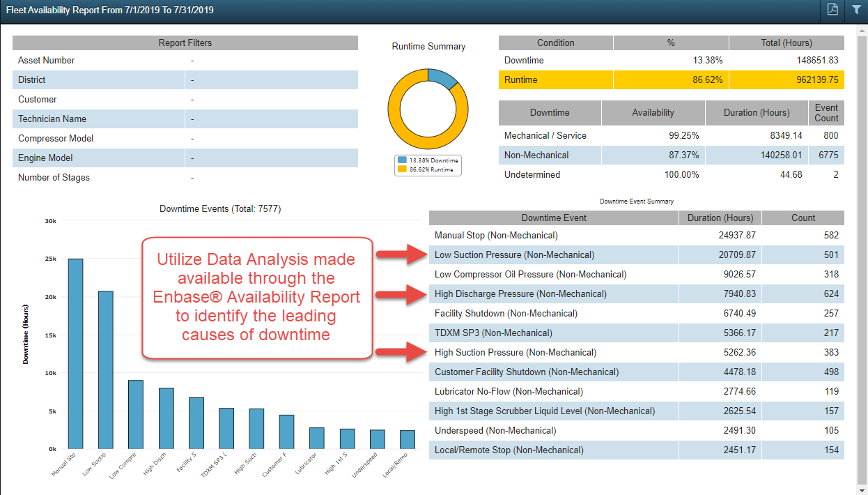Select the High Discharge Pressure event row
This screenshot has height=495, width=868.
pos(550,294)
